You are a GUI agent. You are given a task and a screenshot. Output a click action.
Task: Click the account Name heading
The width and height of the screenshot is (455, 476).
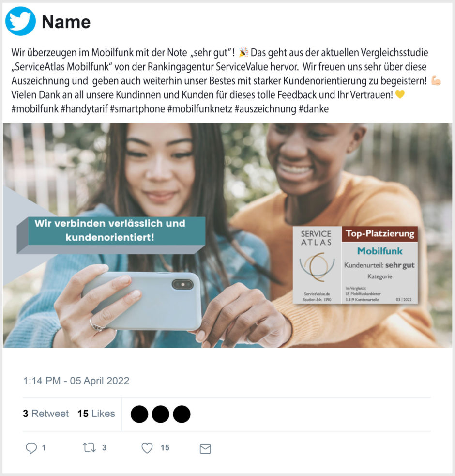tap(66, 22)
